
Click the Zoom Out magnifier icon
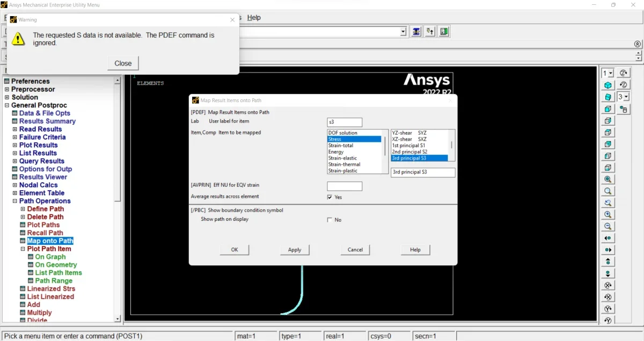608,226
